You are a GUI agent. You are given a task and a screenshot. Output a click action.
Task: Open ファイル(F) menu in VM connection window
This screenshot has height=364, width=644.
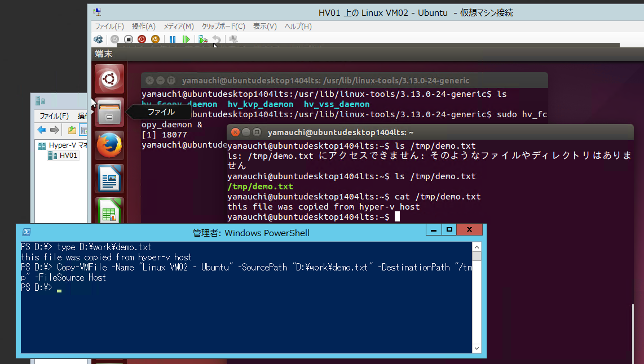[x=109, y=26]
